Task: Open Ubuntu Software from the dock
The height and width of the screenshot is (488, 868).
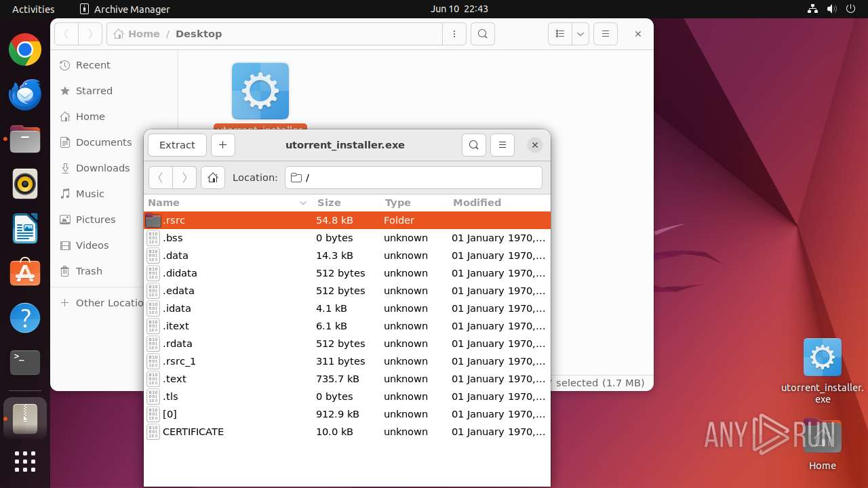Action: point(25,273)
